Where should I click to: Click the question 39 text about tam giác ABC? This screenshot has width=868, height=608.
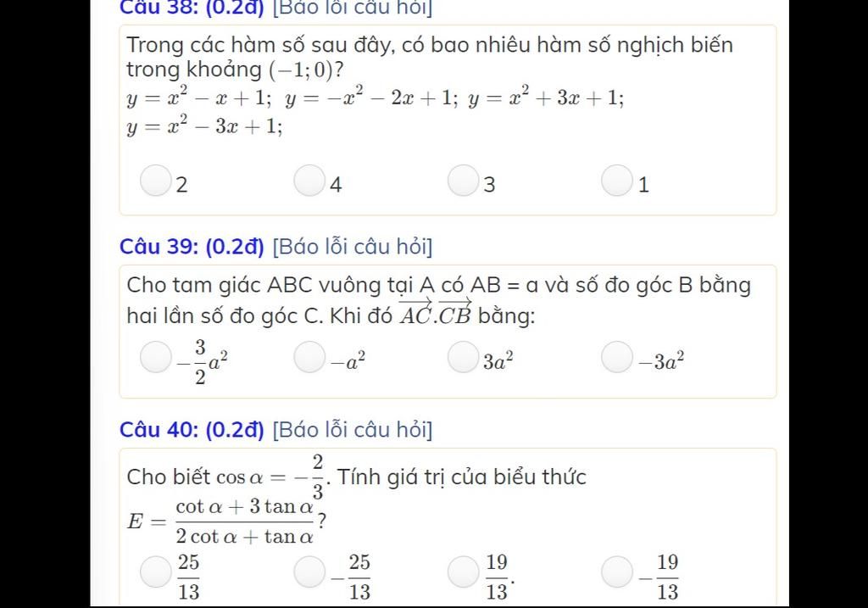pos(438,300)
